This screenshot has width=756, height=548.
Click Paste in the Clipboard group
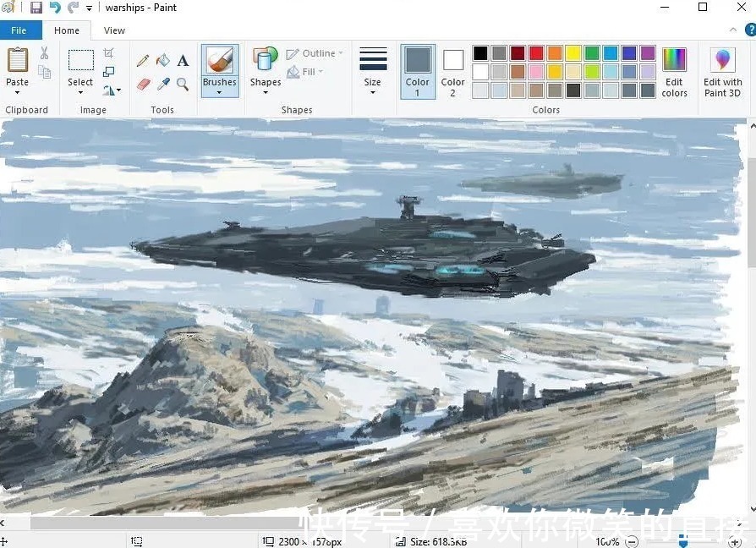click(x=17, y=68)
